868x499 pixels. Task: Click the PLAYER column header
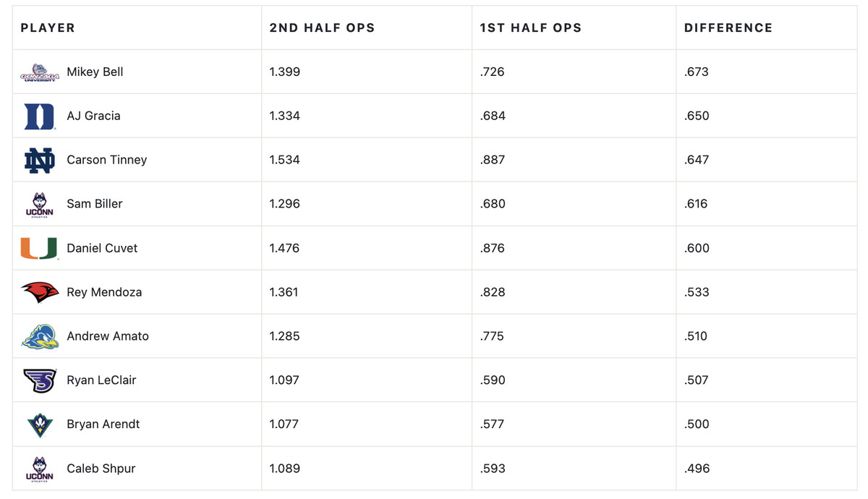point(48,28)
